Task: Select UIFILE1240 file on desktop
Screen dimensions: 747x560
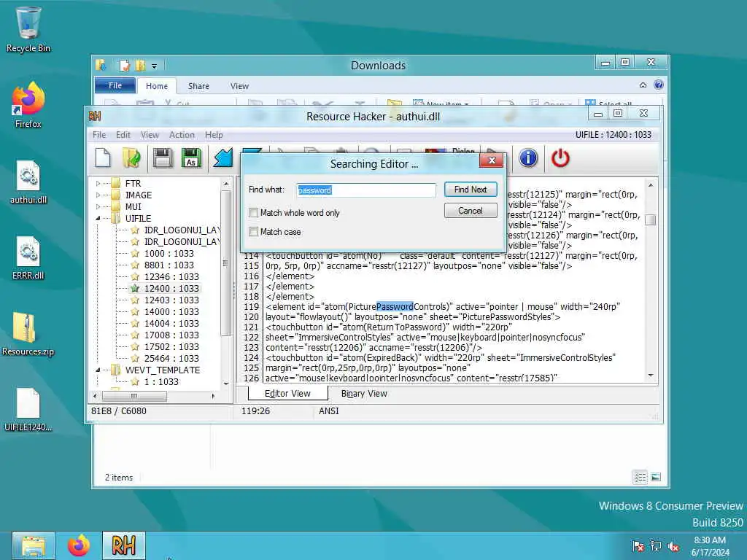Action: [x=28, y=410]
